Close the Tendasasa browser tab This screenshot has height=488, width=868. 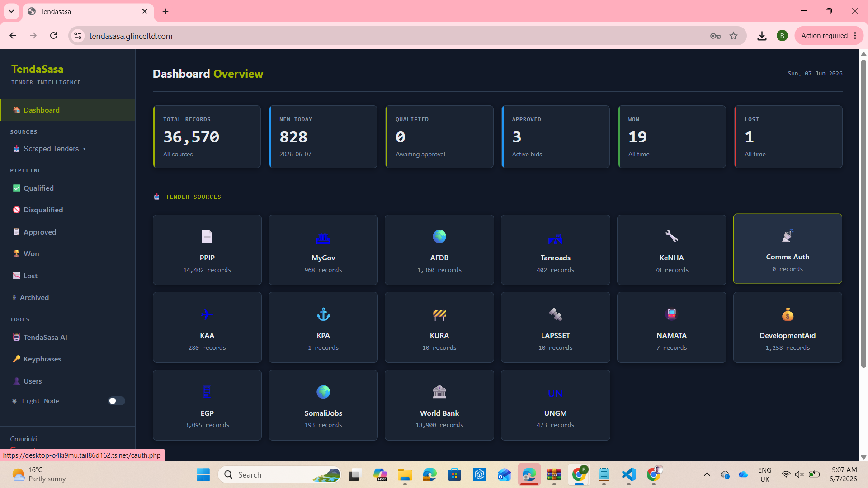pos(145,11)
